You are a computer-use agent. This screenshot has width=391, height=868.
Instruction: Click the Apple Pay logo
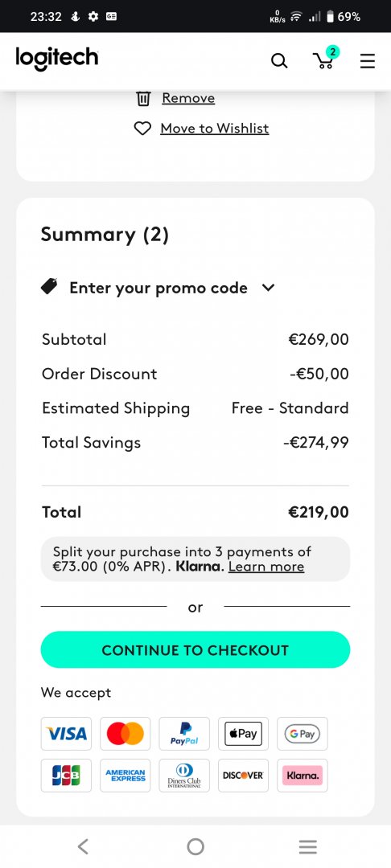pos(243,734)
